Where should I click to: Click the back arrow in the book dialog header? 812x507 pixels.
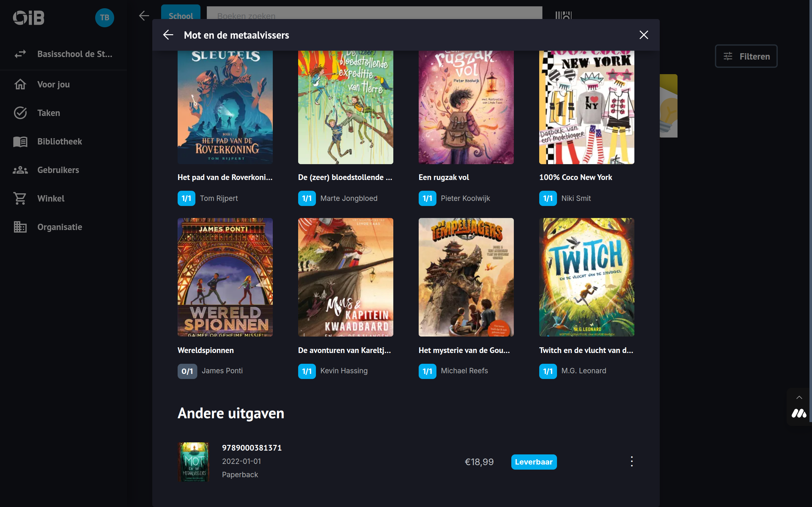click(168, 35)
